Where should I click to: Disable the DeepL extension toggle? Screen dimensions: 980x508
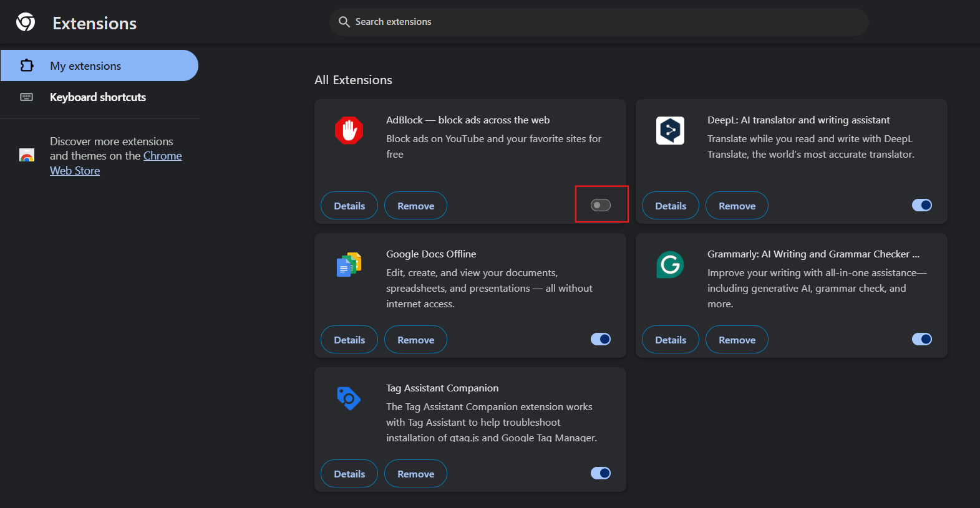pyautogui.click(x=921, y=205)
